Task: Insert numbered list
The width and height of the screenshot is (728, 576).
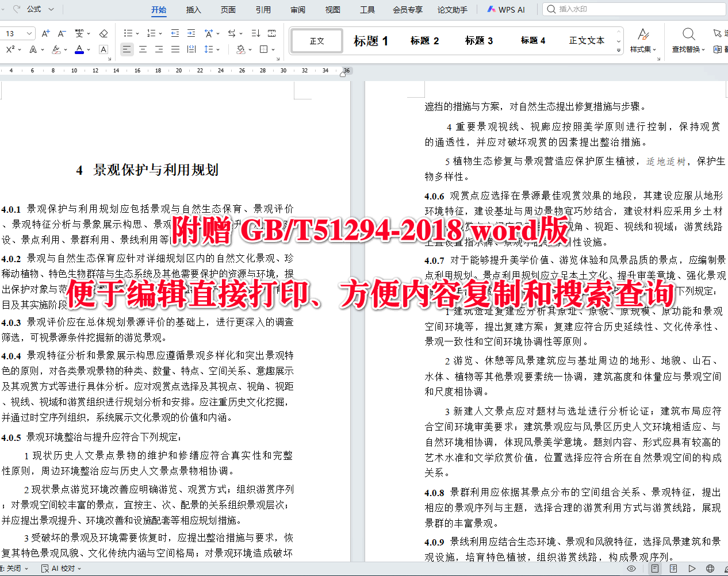Action: pos(151,33)
